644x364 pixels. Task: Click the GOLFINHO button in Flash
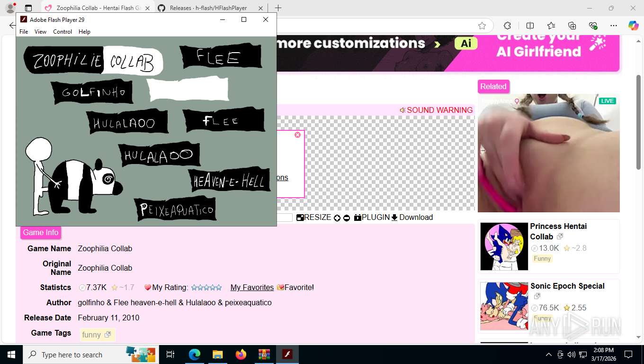click(92, 91)
